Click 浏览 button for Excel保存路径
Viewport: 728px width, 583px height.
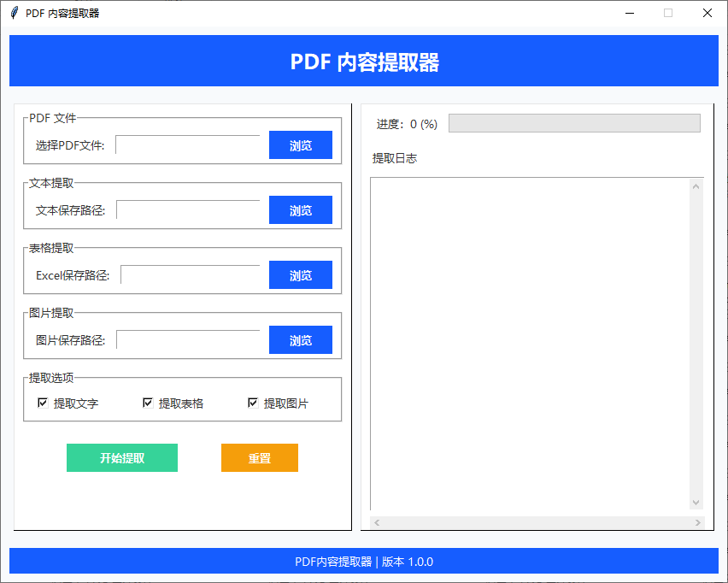point(300,275)
